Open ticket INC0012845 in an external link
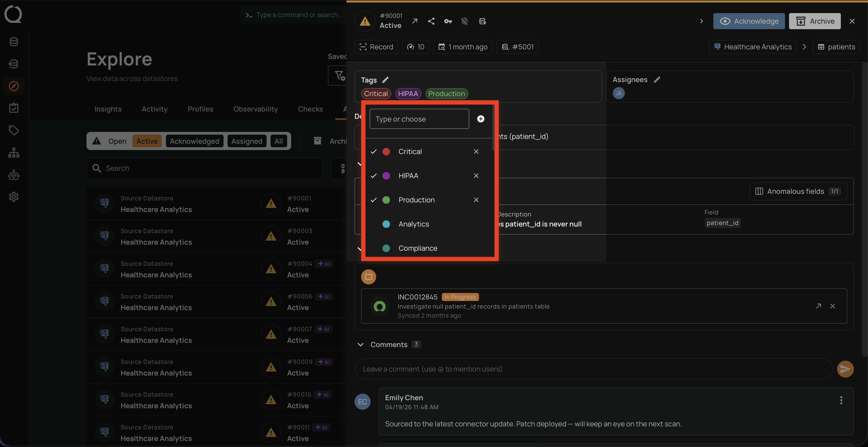Screen dimensions: 868x447 818,306
